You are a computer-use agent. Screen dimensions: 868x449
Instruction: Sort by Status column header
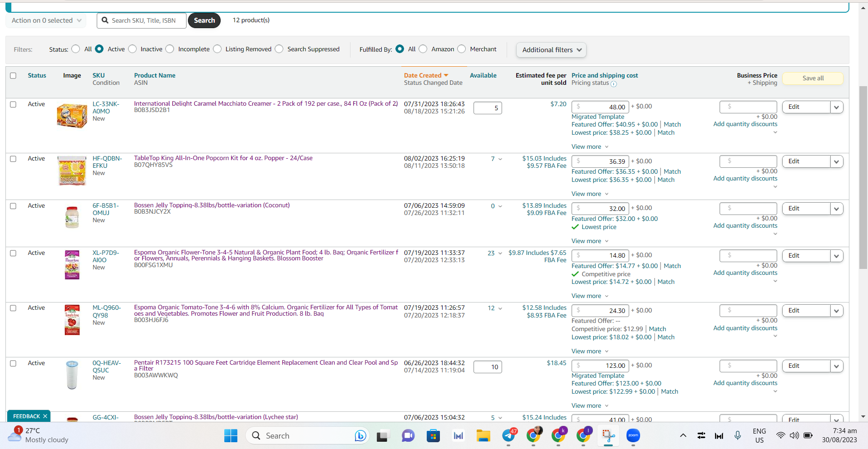[x=37, y=75]
